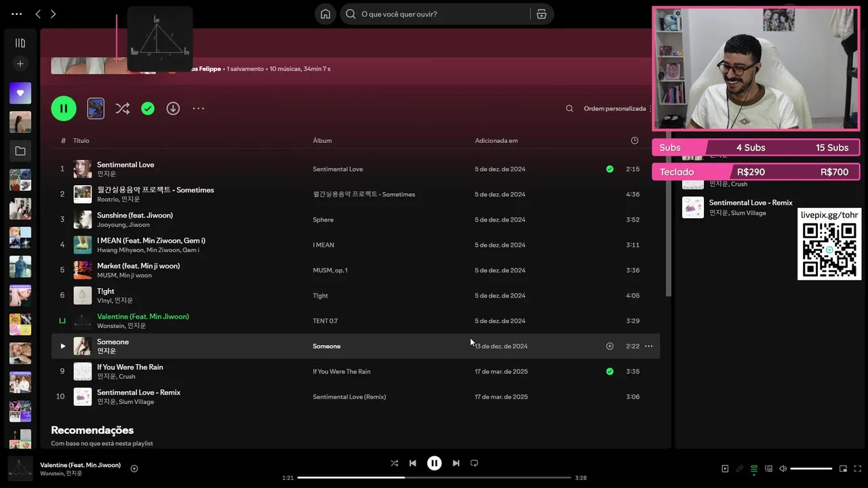Select the 'Sunshine (feat. Jiwoon)' track title
The image size is (868, 488).
tap(135, 215)
